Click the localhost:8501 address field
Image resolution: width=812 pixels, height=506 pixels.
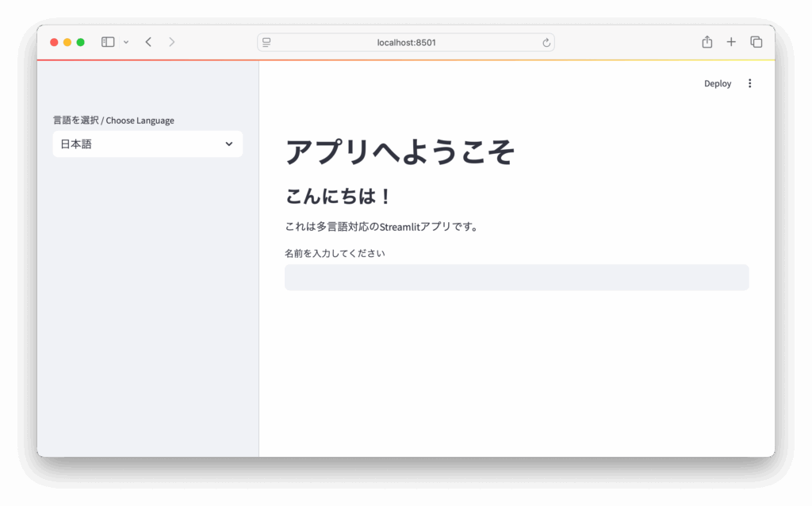click(x=406, y=42)
